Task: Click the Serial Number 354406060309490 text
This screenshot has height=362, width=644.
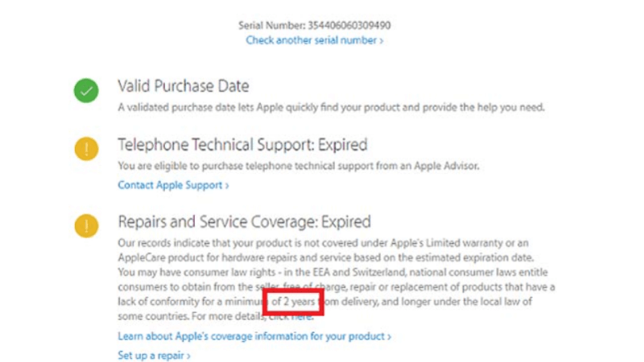Action: click(315, 25)
